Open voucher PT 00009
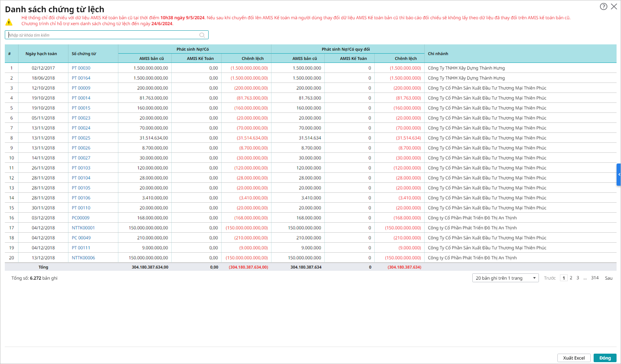This screenshot has height=364, width=621. click(81, 88)
